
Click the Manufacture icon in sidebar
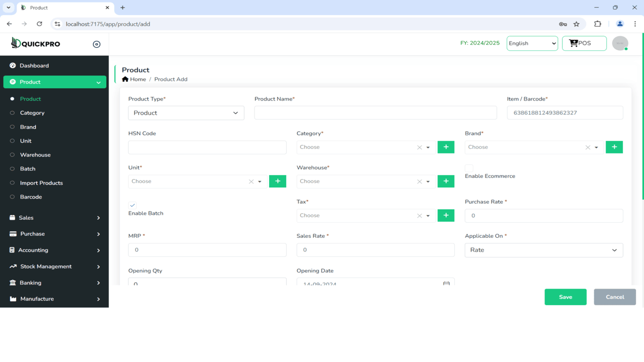click(12, 299)
